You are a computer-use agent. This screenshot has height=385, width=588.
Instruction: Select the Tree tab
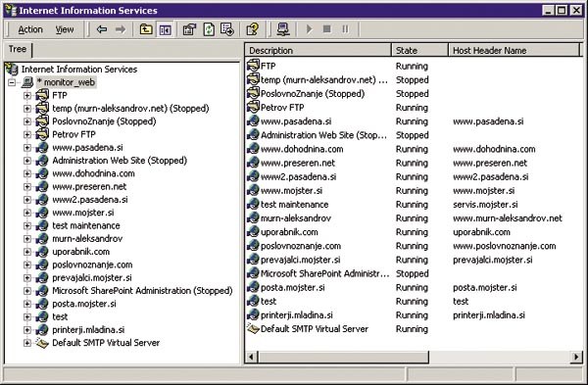[x=18, y=49]
